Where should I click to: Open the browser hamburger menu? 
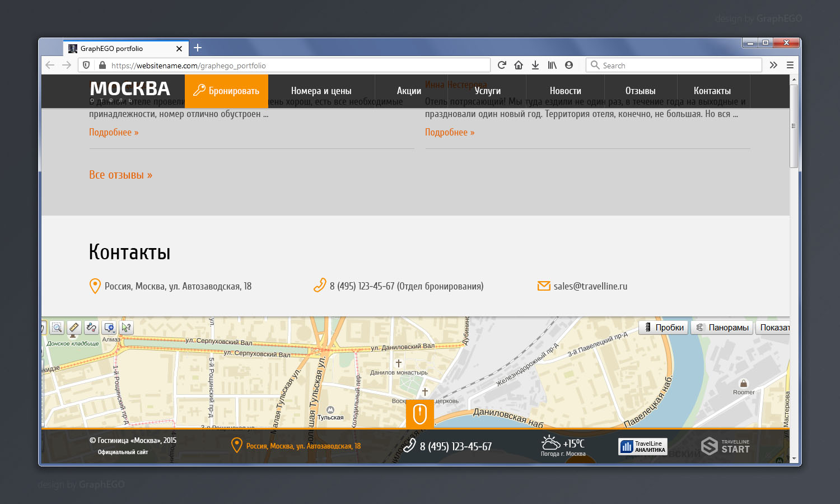coord(790,65)
